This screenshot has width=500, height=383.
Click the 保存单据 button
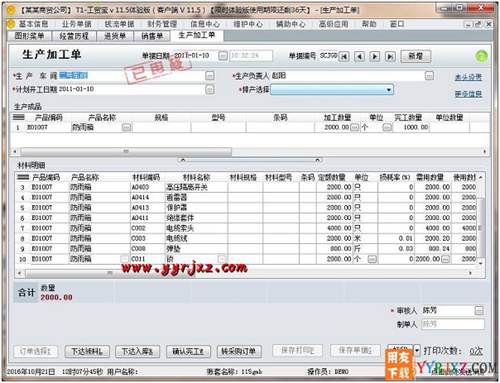(355, 350)
